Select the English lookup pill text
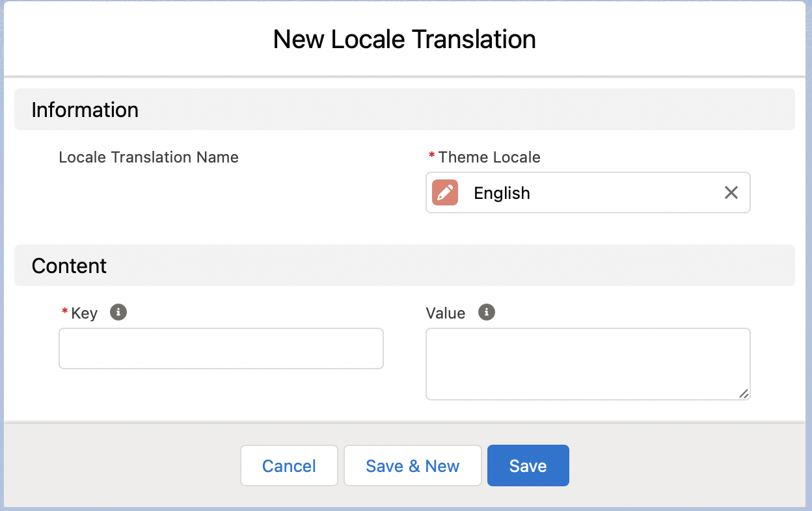The height and width of the screenshot is (511, 812). pos(502,193)
